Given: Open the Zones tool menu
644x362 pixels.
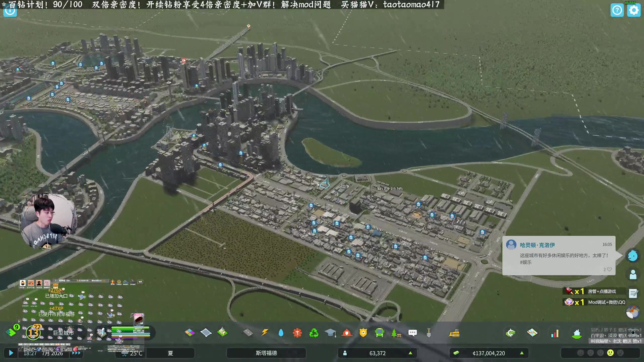Looking at the screenshot, I should click(190, 333).
